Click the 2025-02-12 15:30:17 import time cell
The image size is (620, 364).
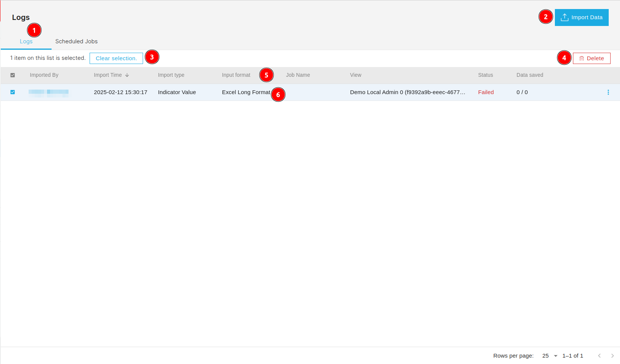point(120,92)
